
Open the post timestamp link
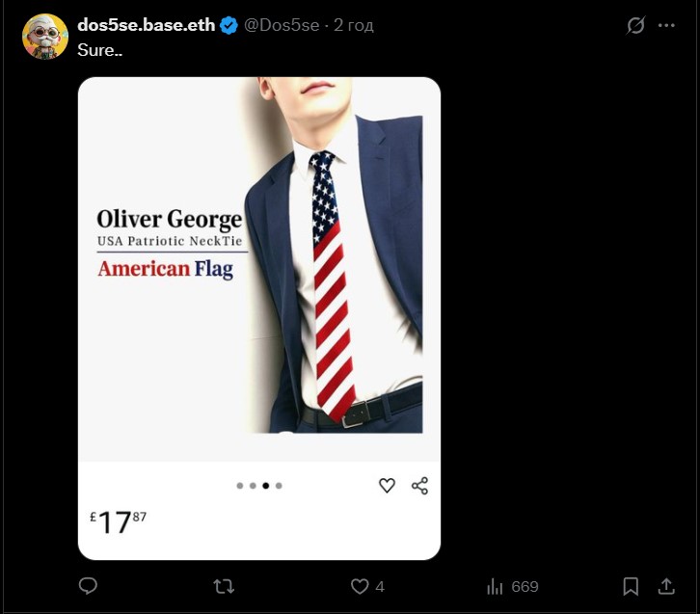click(x=354, y=25)
